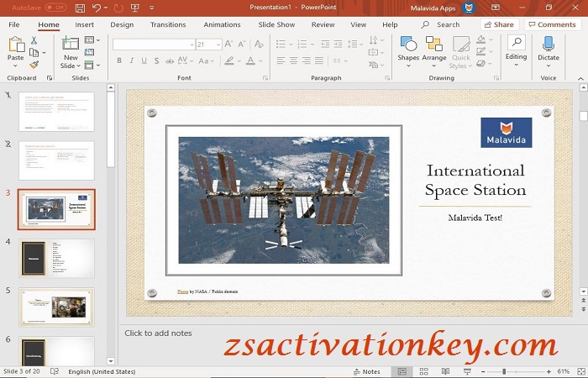Click the Cut scissors icon
Viewport: 588px width, 378px height.
pos(34,40)
